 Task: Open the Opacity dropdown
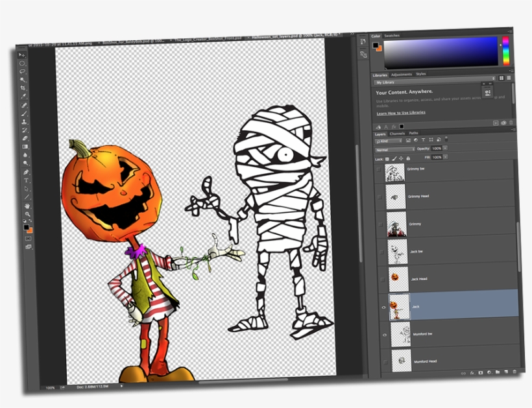pos(445,149)
